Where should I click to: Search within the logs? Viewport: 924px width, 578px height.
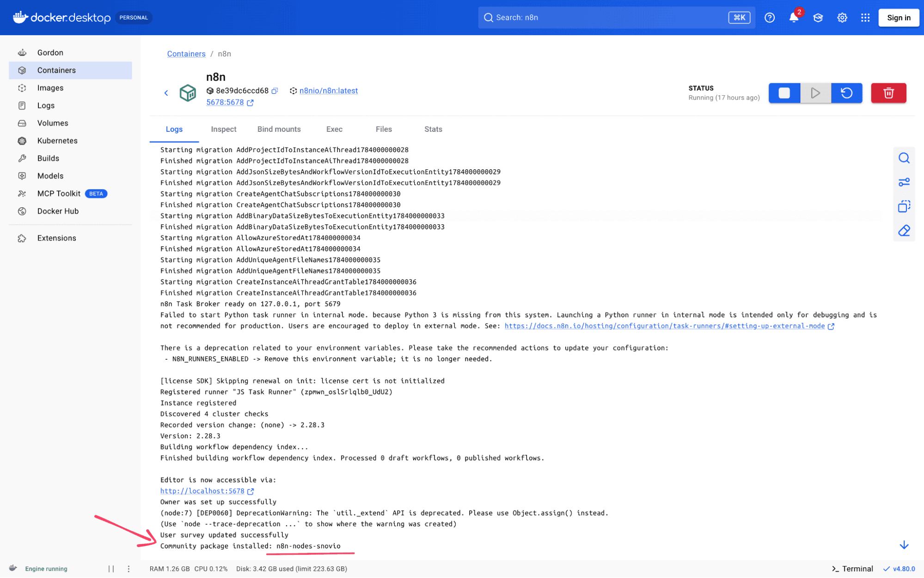pos(904,158)
